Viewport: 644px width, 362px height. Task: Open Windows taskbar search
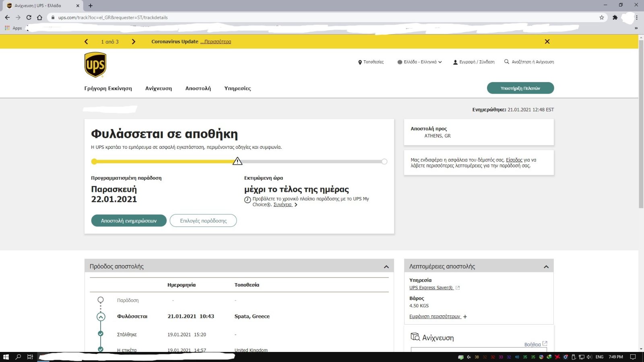click(x=18, y=357)
